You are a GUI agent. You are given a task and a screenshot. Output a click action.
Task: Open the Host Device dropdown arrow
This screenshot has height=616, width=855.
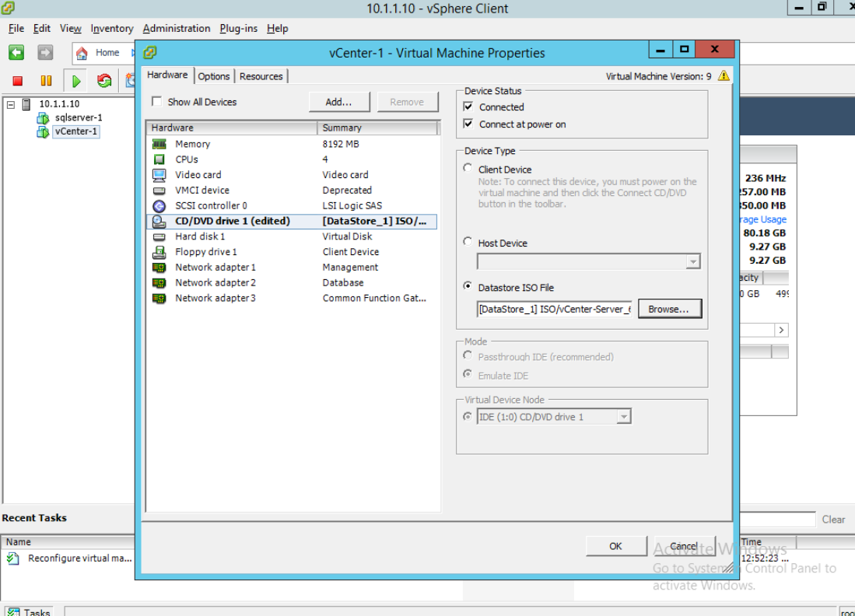coord(692,261)
